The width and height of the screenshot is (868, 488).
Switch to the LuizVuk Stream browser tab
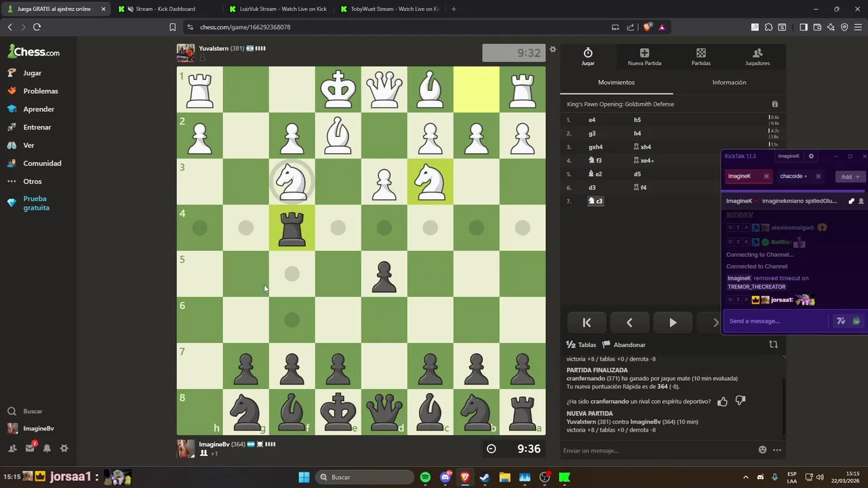pyautogui.click(x=277, y=9)
